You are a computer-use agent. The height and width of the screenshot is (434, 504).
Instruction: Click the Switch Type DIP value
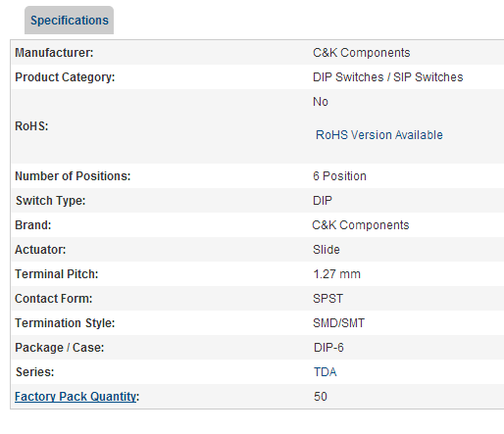[x=323, y=201]
